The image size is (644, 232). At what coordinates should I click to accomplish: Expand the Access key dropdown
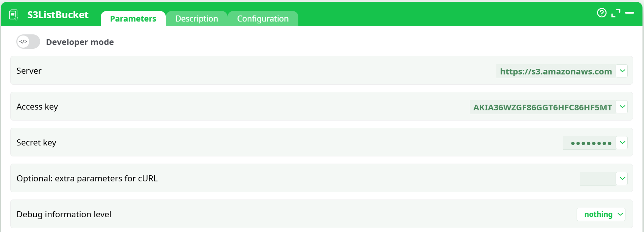tap(621, 107)
